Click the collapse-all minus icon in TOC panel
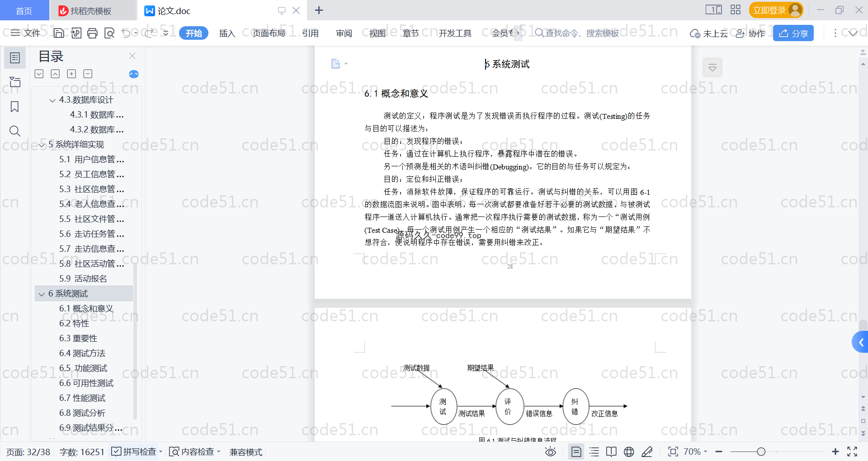 point(88,74)
